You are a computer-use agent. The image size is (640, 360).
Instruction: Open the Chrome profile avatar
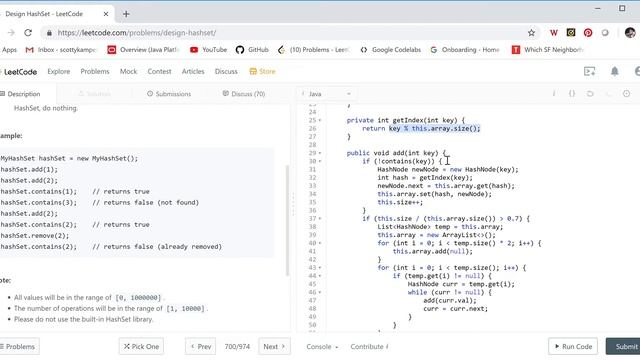(x=630, y=33)
